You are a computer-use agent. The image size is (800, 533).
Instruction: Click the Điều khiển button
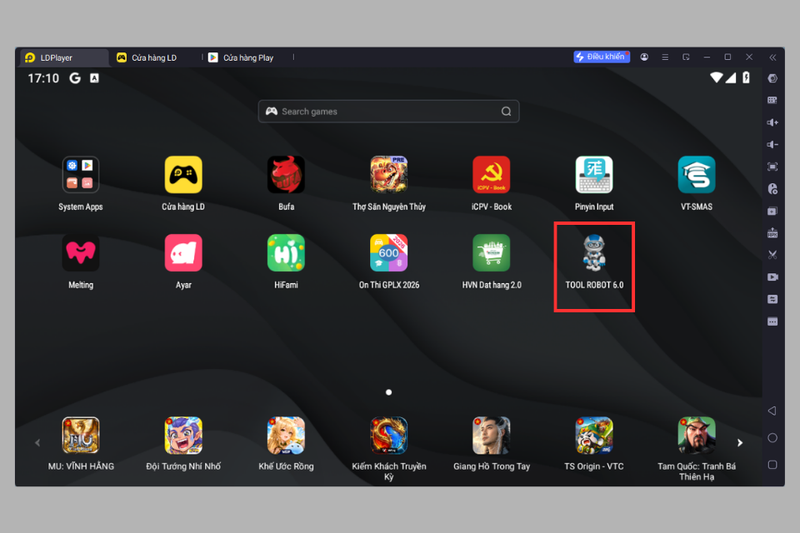[602, 57]
